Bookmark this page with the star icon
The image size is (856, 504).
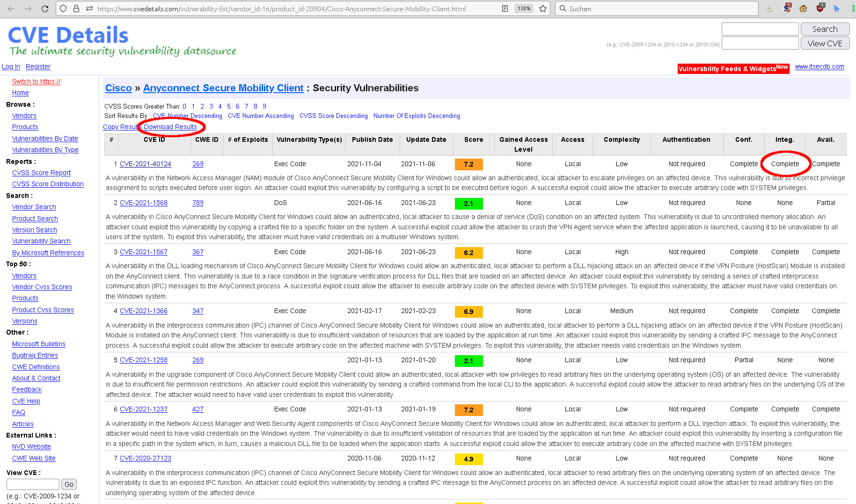tap(543, 8)
